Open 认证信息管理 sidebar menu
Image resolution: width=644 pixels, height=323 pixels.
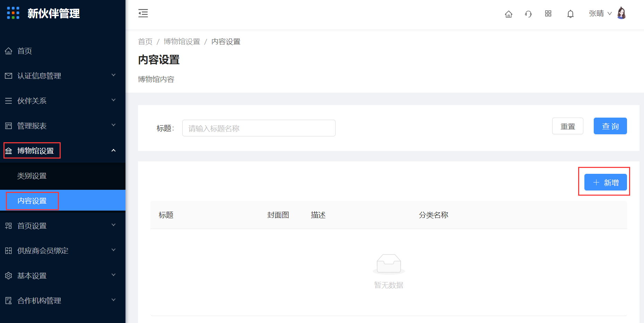[63, 76]
